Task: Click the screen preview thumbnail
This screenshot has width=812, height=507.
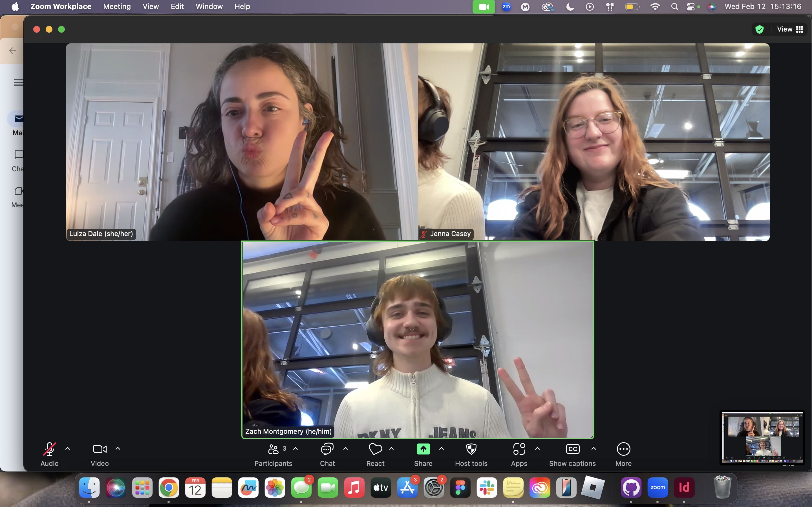Action: coord(762,438)
